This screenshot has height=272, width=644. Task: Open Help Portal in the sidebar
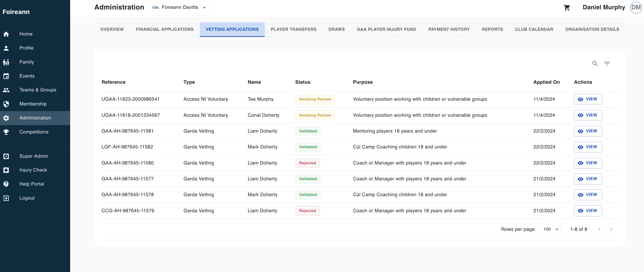[x=35, y=184]
